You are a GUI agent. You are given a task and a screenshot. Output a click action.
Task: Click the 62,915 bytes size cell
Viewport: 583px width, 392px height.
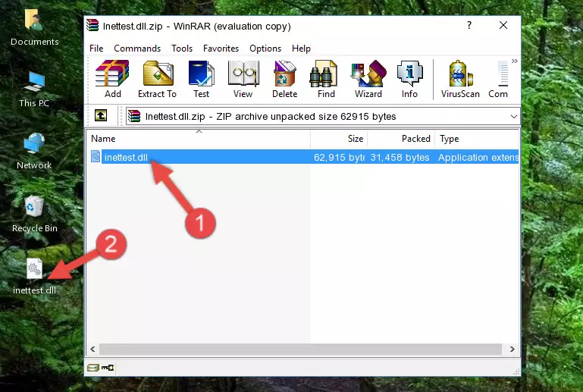click(x=339, y=157)
